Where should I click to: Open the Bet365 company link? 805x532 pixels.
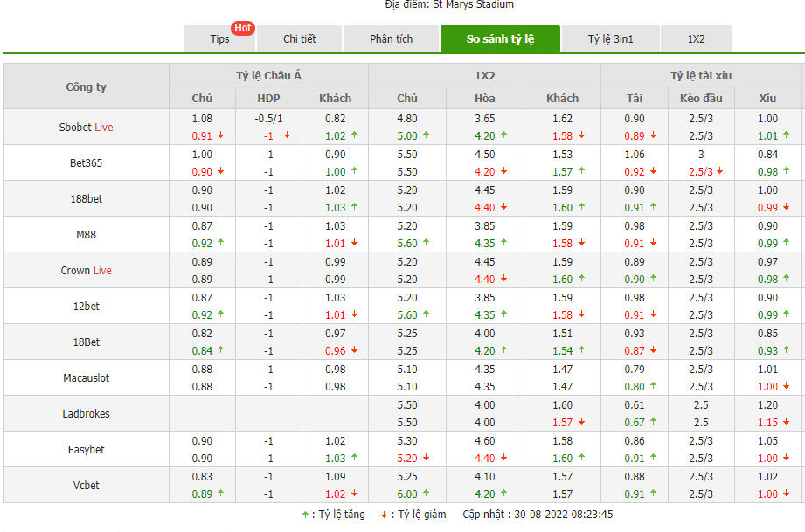pos(87,162)
